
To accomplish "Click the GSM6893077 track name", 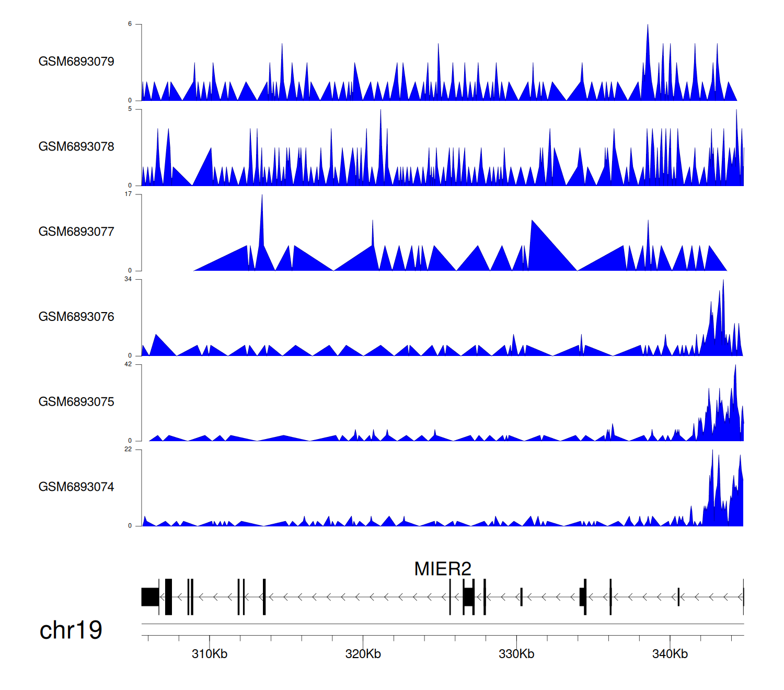I will point(76,232).
